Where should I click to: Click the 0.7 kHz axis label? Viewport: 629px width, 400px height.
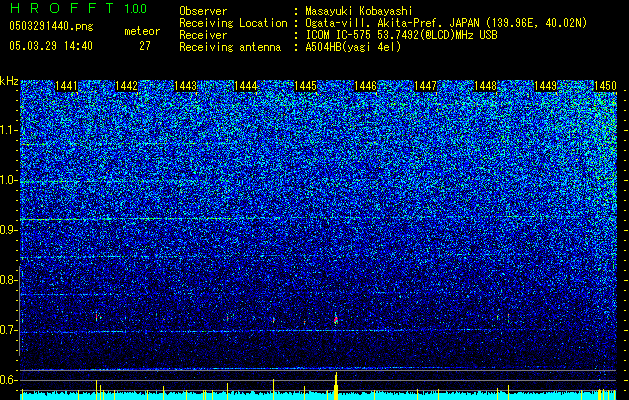pyautogui.click(x=9, y=330)
